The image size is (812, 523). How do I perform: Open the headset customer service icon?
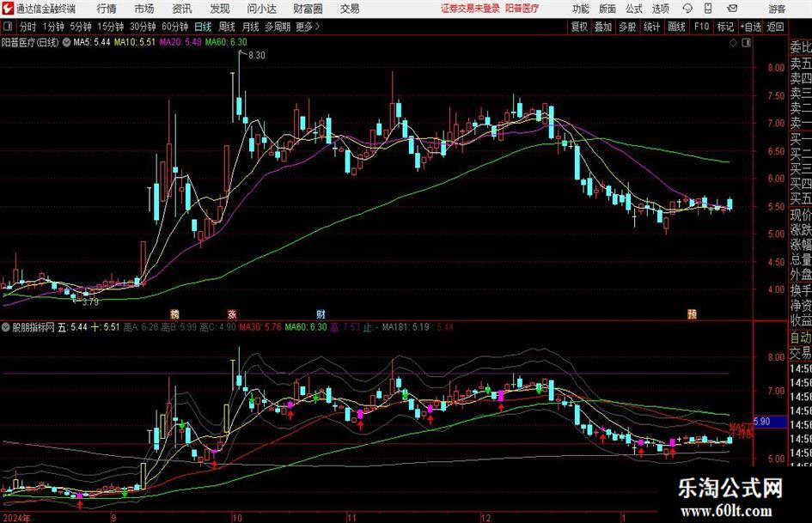(x=687, y=9)
